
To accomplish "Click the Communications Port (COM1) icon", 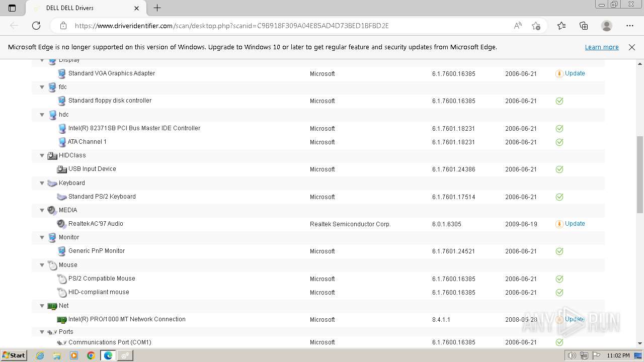I will click(x=62, y=342).
